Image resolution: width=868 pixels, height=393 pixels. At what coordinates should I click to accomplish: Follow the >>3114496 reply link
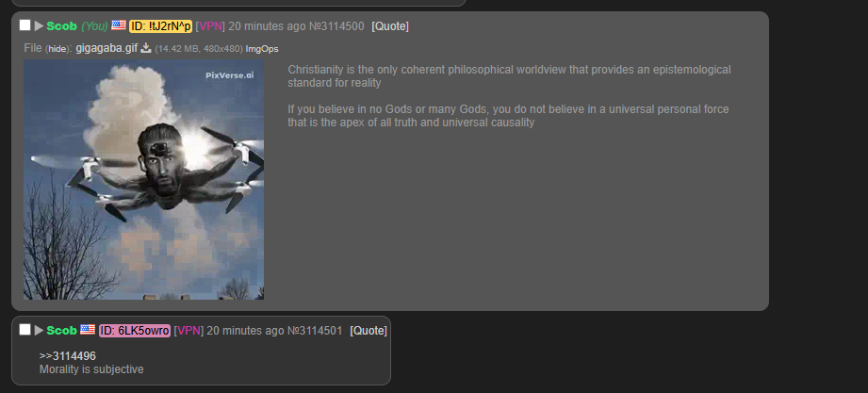click(68, 356)
